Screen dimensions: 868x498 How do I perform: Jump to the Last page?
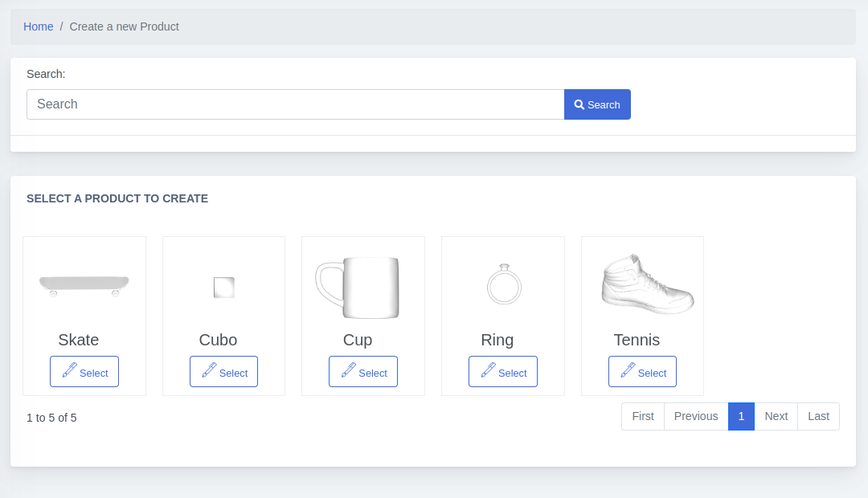[x=818, y=416]
